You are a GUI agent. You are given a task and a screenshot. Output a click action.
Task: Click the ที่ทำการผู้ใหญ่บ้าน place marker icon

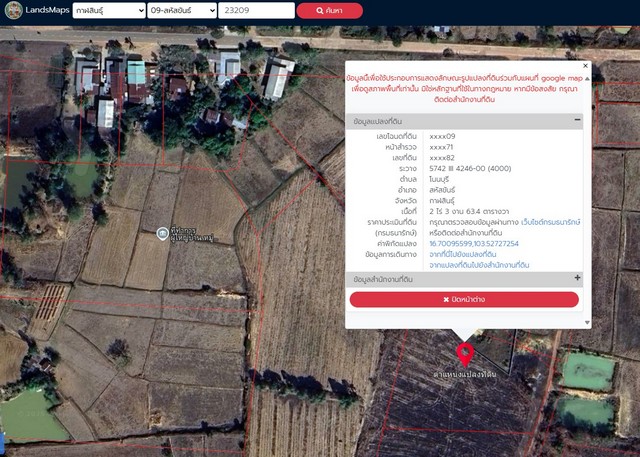point(162,234)
